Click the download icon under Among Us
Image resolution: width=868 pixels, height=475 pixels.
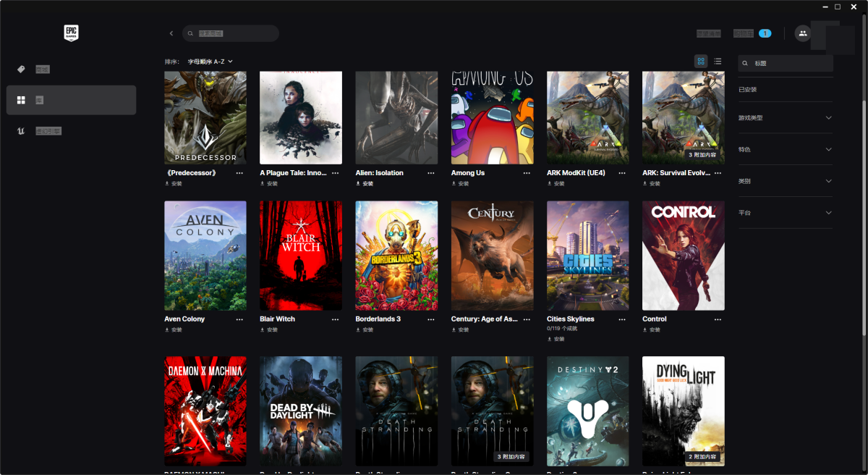pos(454,184)
